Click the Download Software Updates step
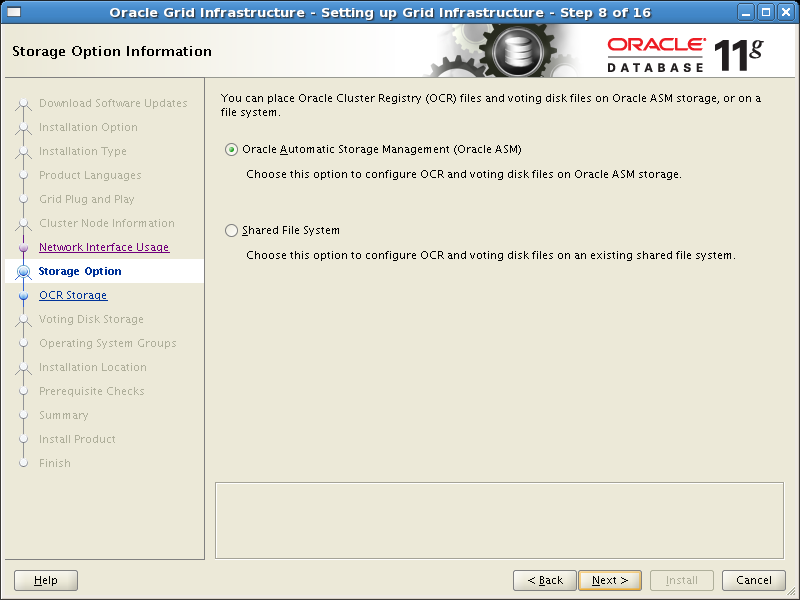 (x=113, y=103)
